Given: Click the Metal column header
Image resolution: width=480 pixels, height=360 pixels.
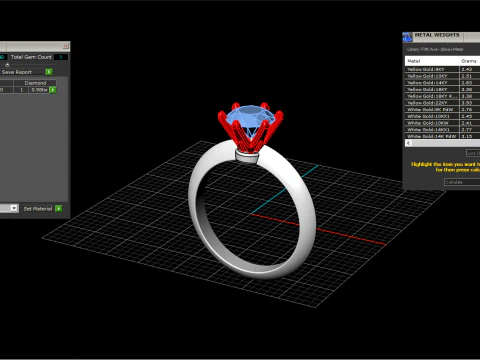Looking at the screenshot, I should pyautogui.click(x=432, y=61).
